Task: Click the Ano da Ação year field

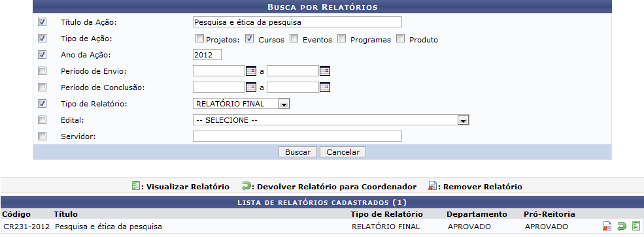Action: coord(207,55)
